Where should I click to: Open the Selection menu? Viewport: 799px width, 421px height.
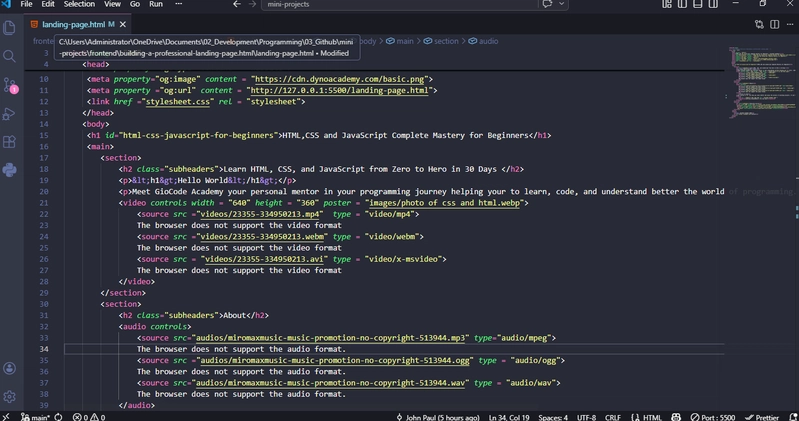(x=79, y=4)
